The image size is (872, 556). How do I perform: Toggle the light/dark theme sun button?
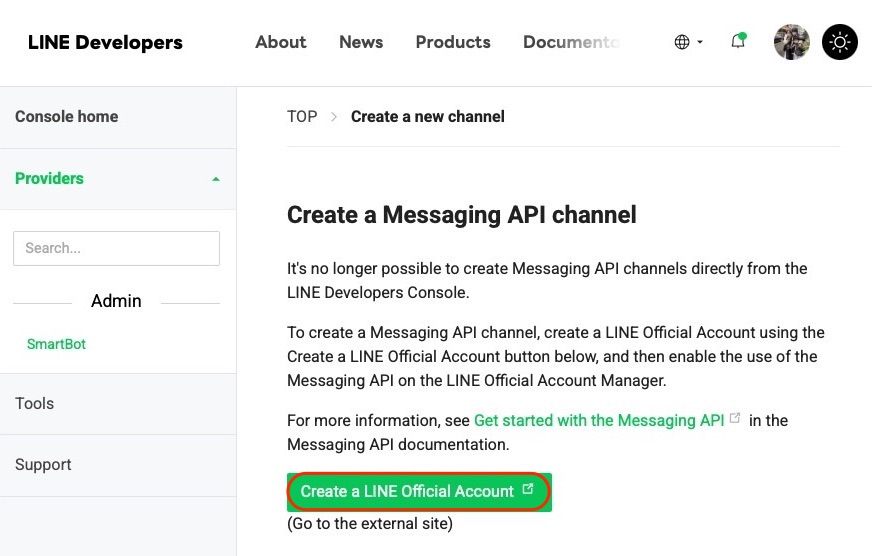tap(840, 42)
